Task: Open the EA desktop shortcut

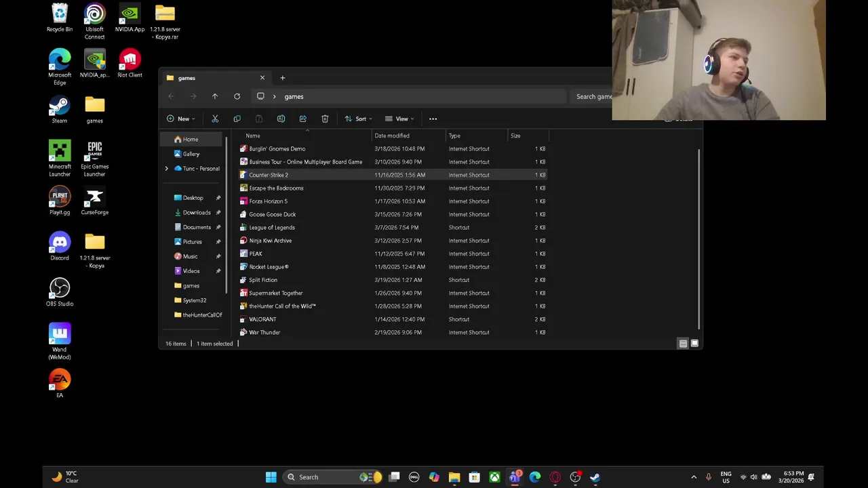Action: click(x=60, y=384)
